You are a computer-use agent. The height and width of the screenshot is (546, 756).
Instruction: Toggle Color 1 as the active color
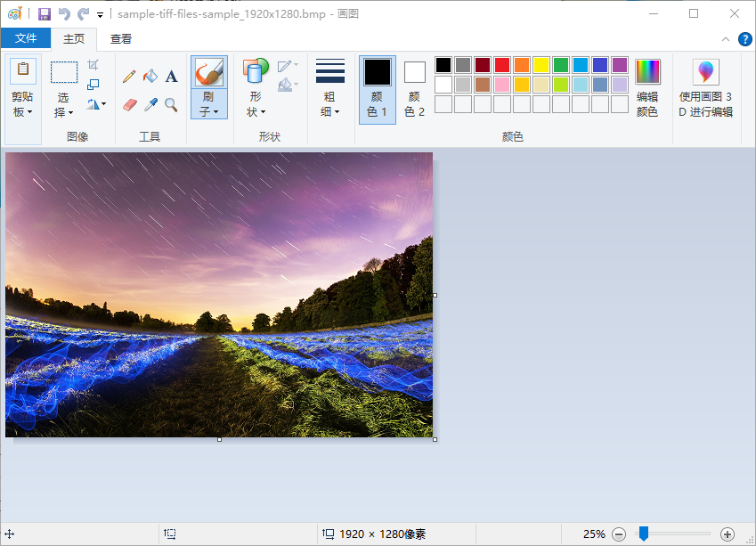coord(378,90)
